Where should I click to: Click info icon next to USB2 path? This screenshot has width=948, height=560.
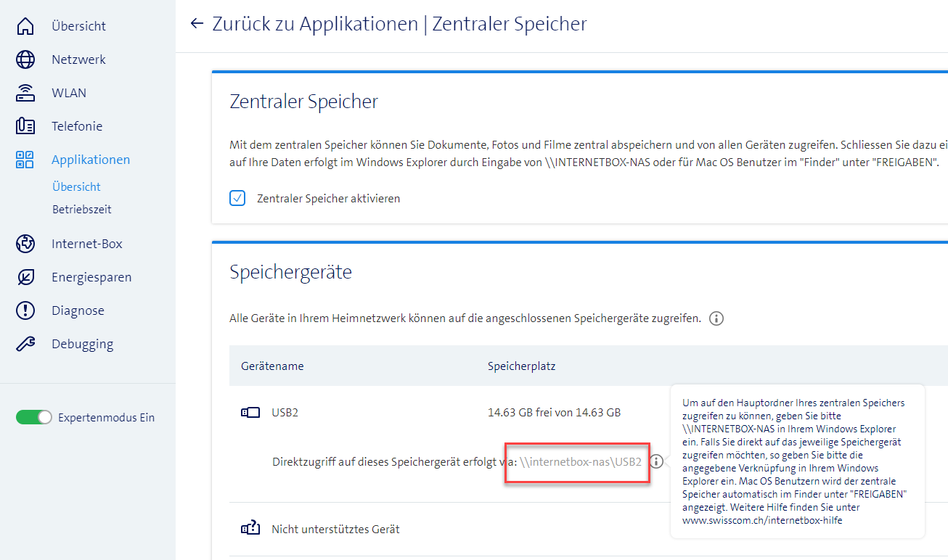point(656,461)
